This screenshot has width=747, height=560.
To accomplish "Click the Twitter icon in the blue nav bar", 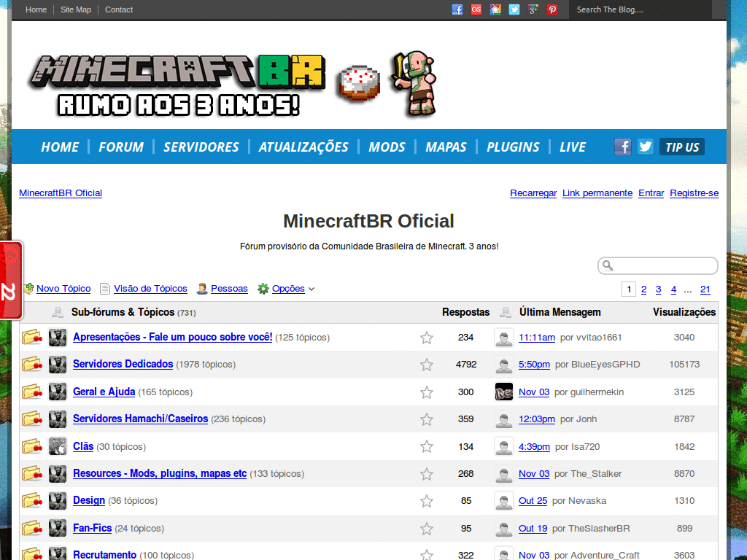I will pos(646,147).
